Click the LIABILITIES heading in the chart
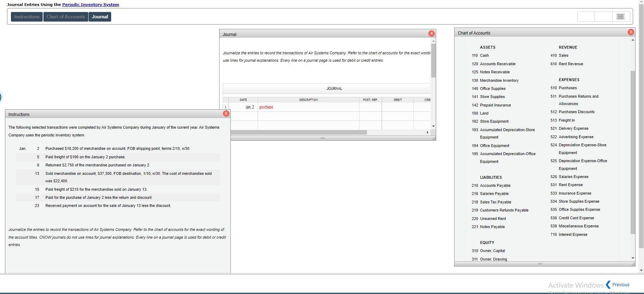Image resolution: width=644 pixels, height=294 pixels. pos(491,177)
